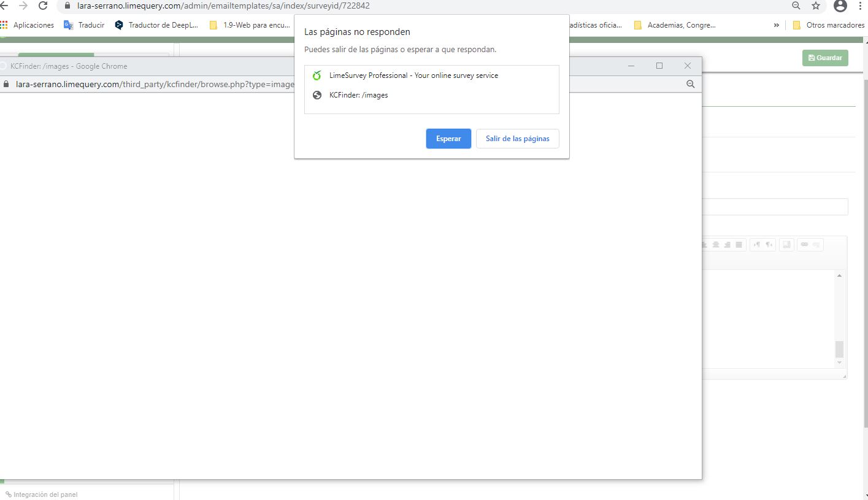Open Chrome's three-dot menu
Viewport: 868px width, 500px height.
[860, 6]
